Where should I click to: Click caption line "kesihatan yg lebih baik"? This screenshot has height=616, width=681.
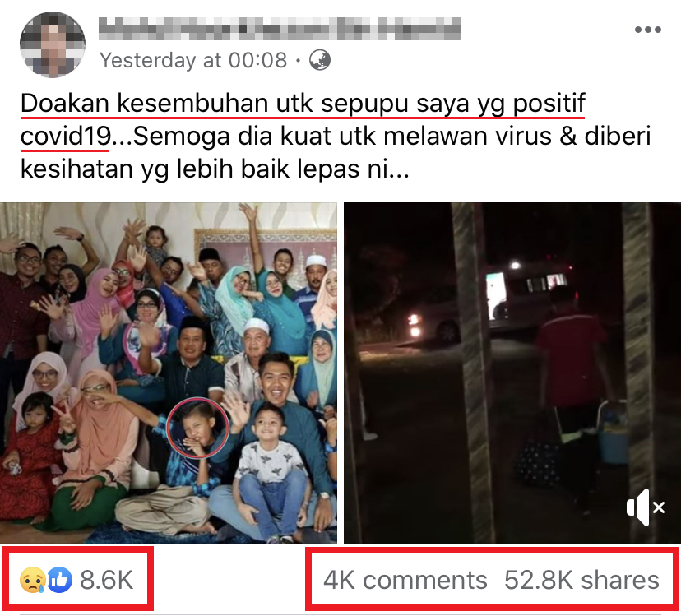(215, 169)
